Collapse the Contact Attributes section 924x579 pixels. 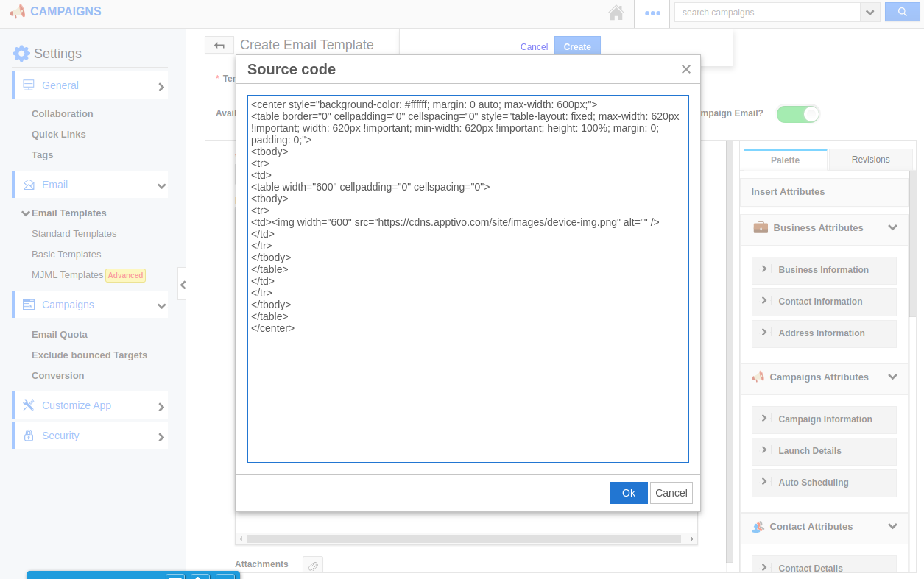893,527
